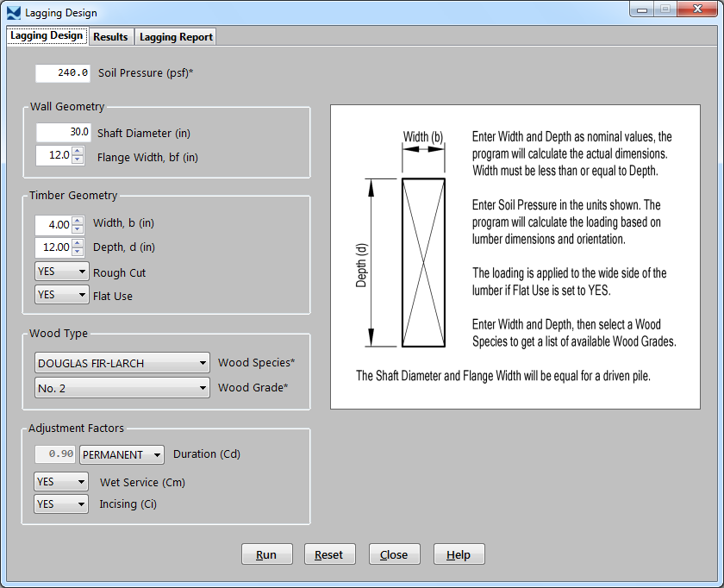The height and width of the screenshot is (588, 724).
Task: Switch to the Results tab
Action: click(110, 37)
